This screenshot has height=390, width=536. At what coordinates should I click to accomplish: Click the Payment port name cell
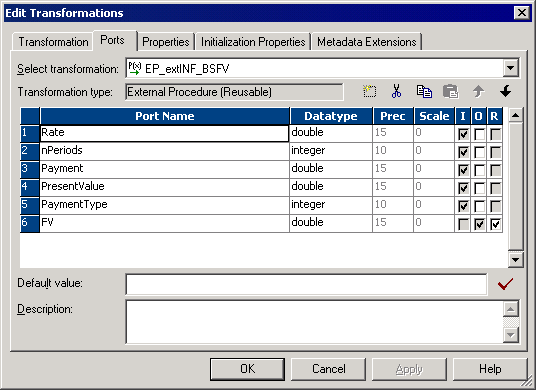pos(164,170)
